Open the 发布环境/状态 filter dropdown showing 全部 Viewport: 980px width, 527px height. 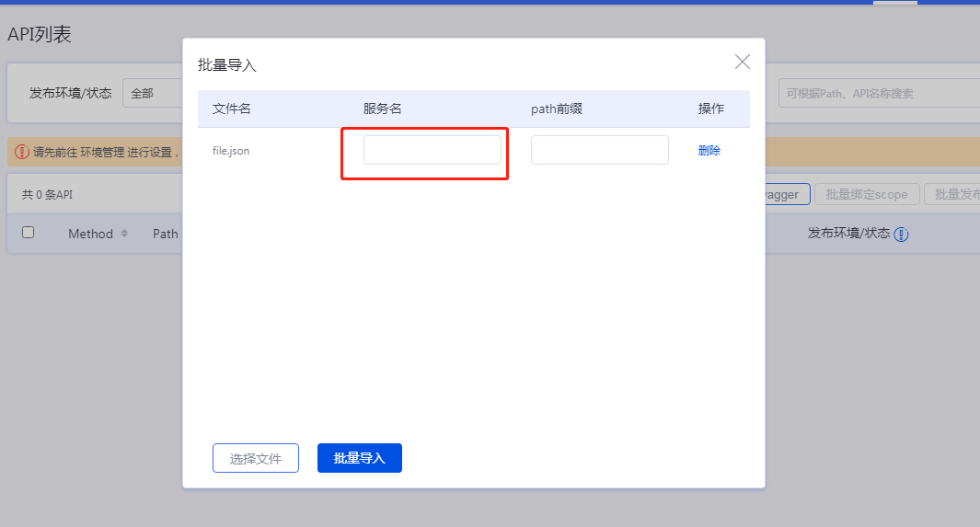point(152,93)
